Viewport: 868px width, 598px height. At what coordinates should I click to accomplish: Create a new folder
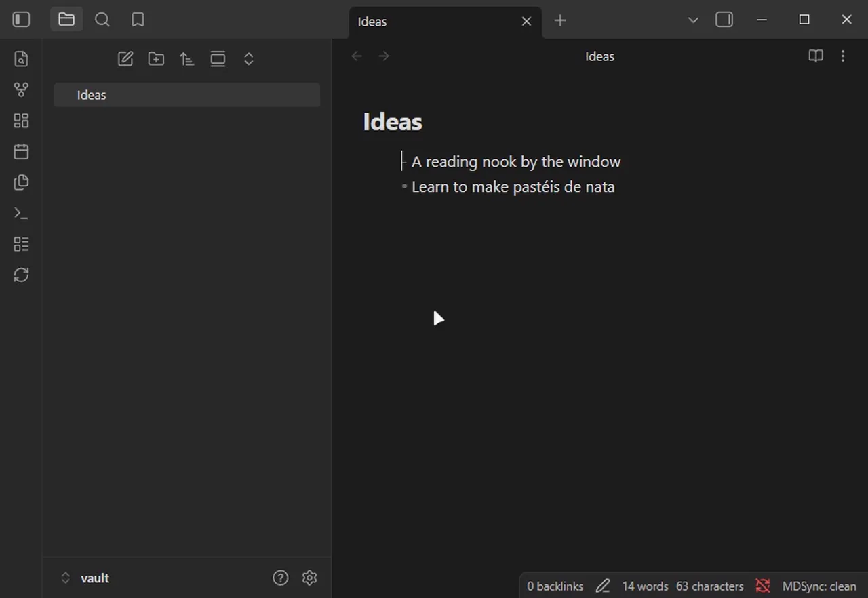(156, 59)
